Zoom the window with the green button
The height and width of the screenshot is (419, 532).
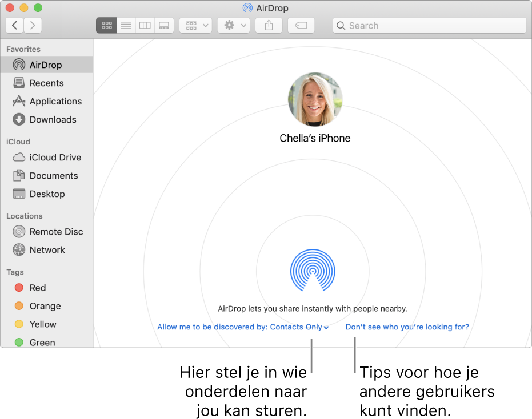(38, 7)
